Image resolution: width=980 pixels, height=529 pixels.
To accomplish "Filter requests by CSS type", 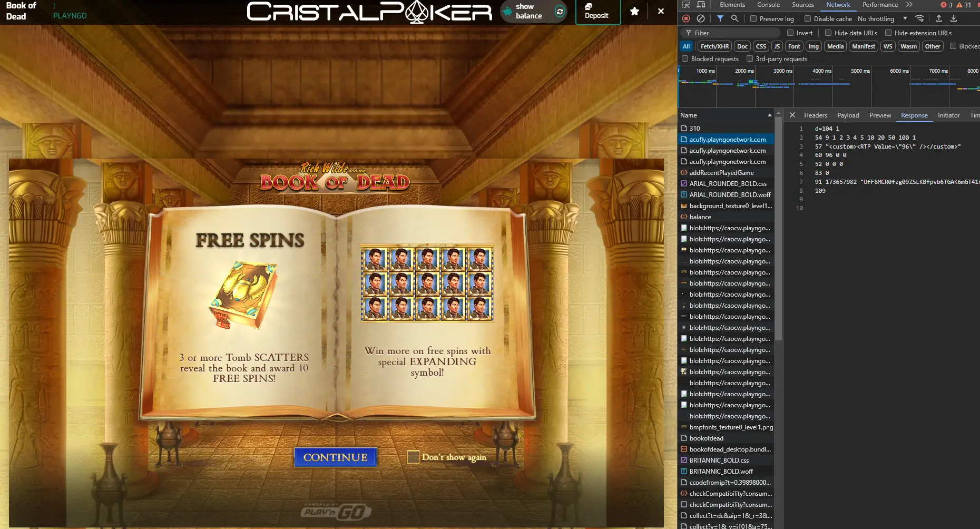I will (x=761, y=46).
